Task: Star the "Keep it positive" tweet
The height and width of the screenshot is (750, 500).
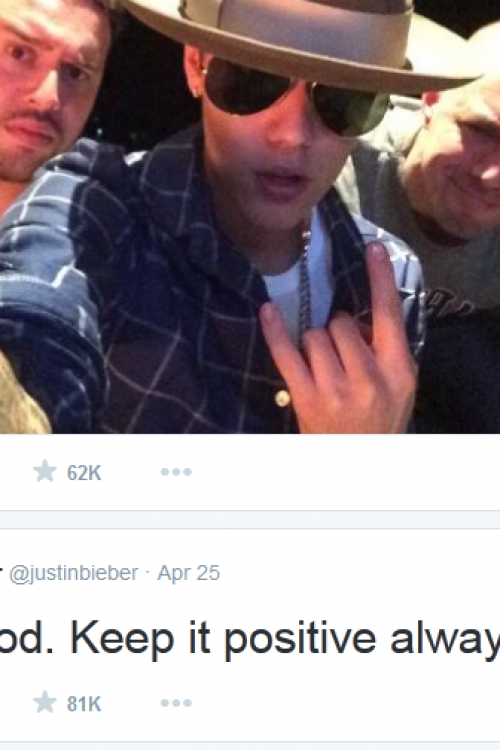Action: coord(45,702)
